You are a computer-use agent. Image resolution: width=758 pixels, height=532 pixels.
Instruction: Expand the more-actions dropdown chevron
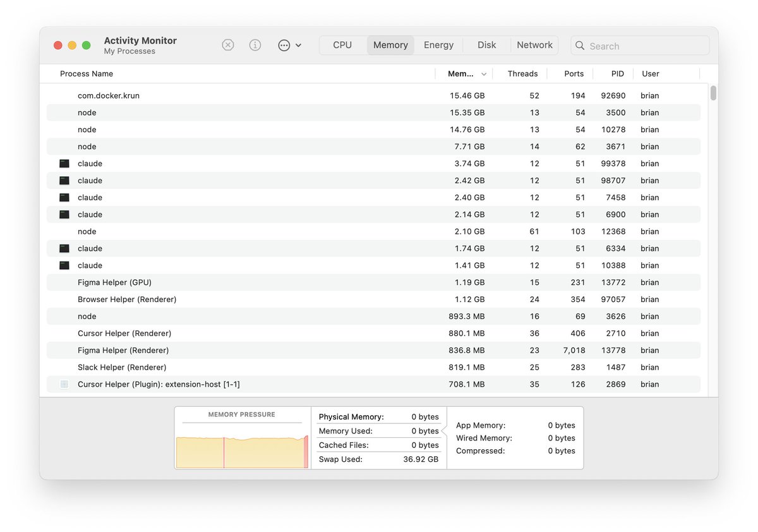click(299, 45)
